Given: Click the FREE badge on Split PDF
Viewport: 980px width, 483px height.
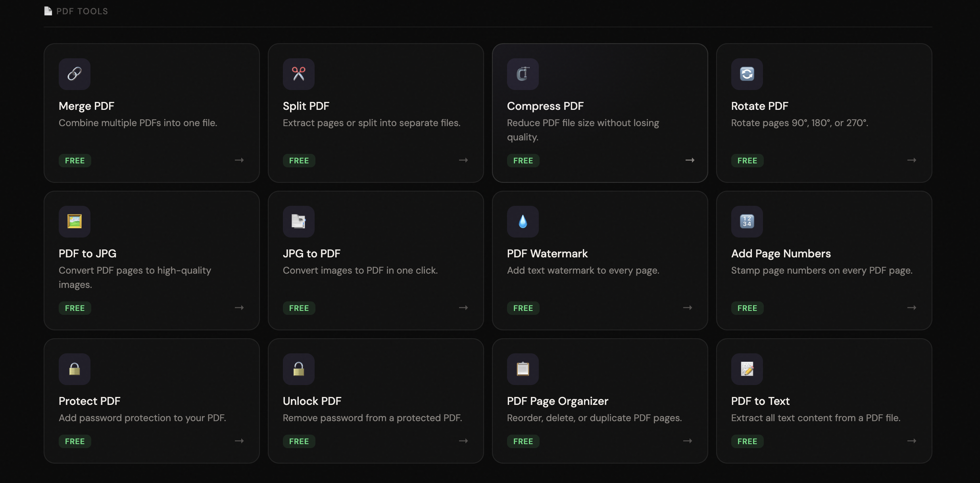Looking at the screenshot, I should coord(299,161).
